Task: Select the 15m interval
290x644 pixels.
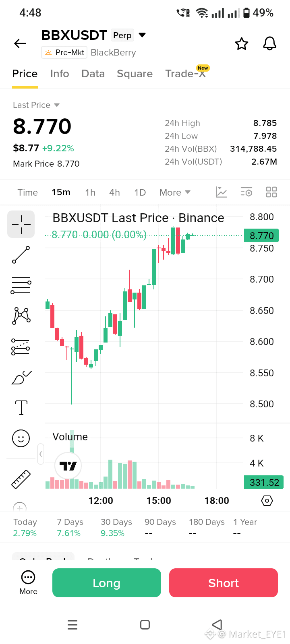Action: tap(61, 192)
